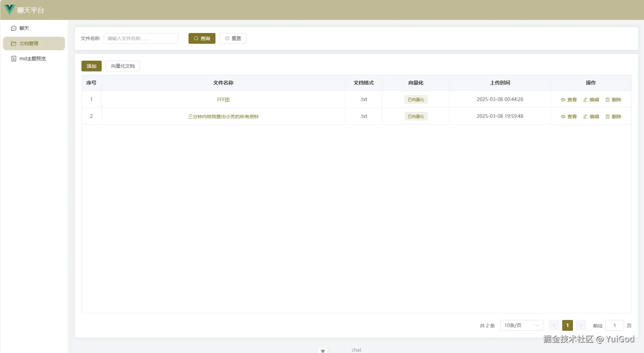Click the 重置 reset button
This screenshot has width=644, height=353.
233,38
